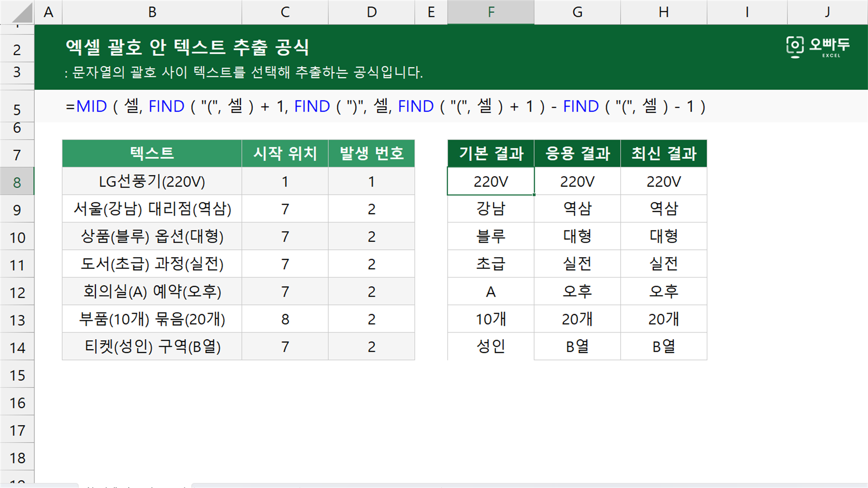Select cell containing LG선풍기(220V)
Viewport: 868px width, 488px height.
(152, 182)
